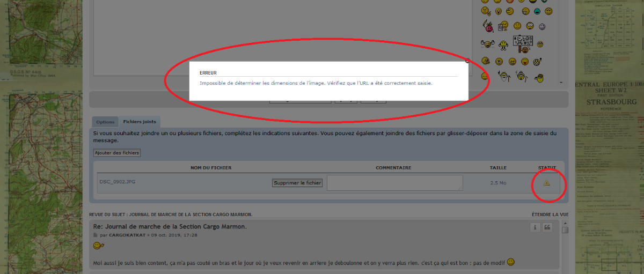Screen dimensions: 644x274
Task: Insert the smiley holding a cursing sign
Action: click(x=522, y=42)
